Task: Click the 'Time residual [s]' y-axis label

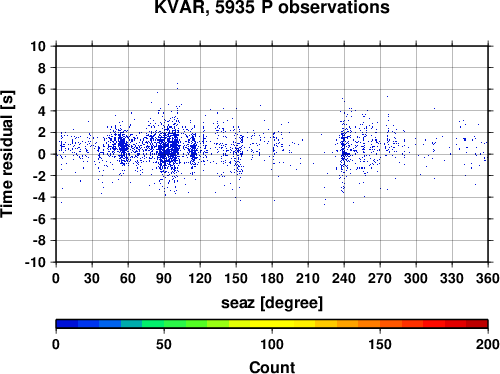Action: pos(7,154)
